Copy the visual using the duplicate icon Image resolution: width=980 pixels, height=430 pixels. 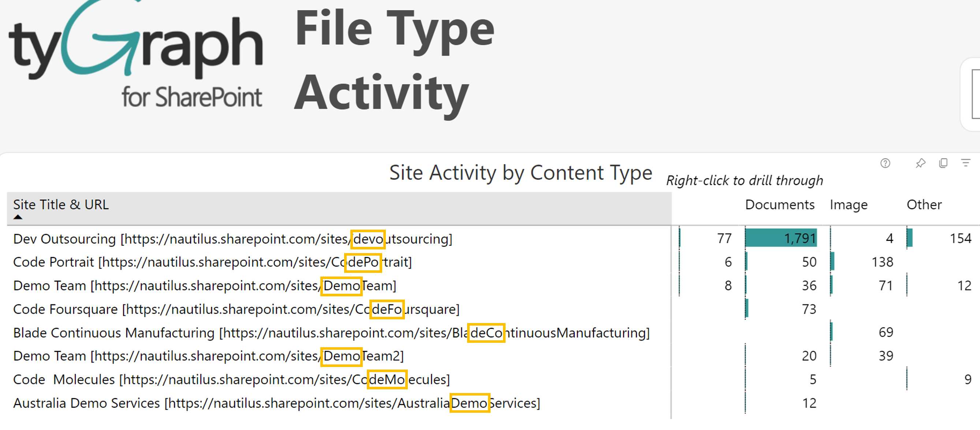point(943,163)
